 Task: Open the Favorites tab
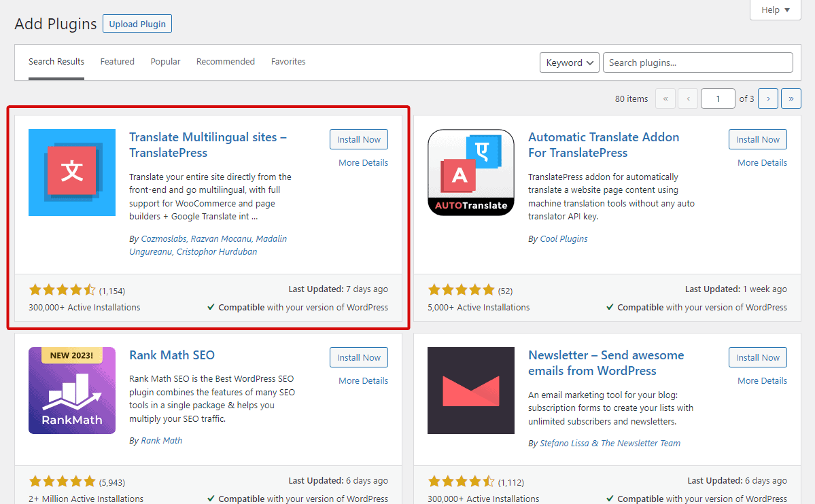point(288,62)
